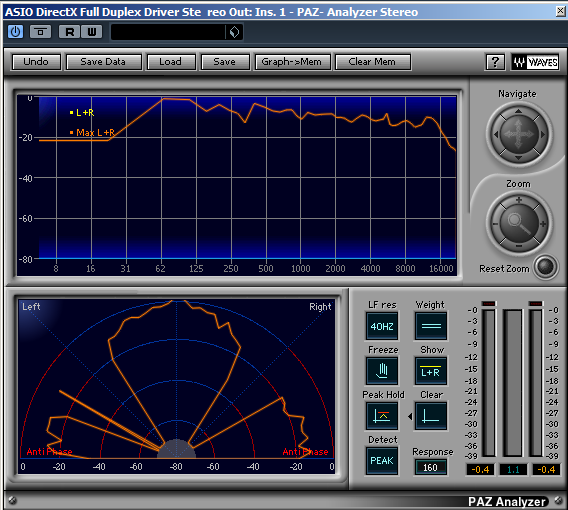Click the L+R legend label

pyautogui.click(x=85, y=113)
